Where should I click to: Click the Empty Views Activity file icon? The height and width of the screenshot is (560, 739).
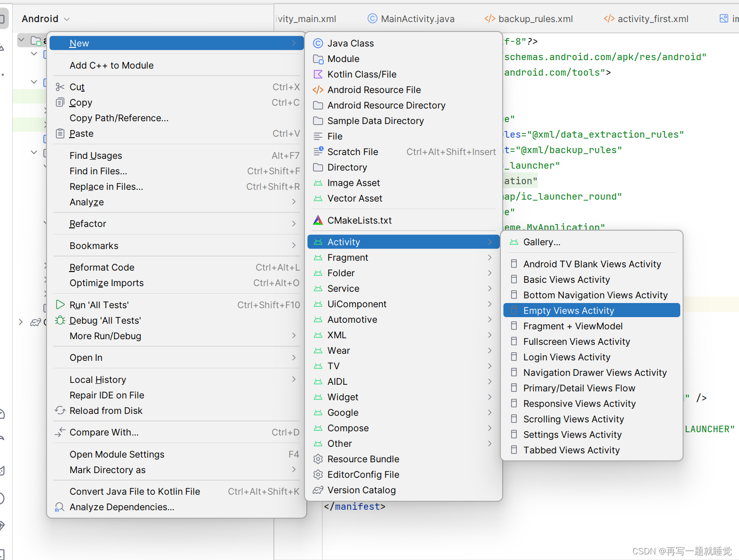click(x=514, y=311)
